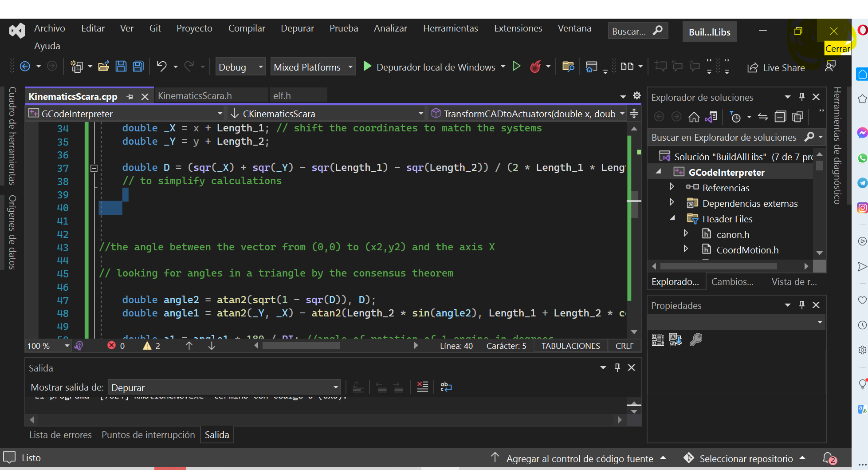This screenshot has height=470, width=868.
Task: Open the properties wrench icon
Action: pyautogui.click(x=695, y=340)
